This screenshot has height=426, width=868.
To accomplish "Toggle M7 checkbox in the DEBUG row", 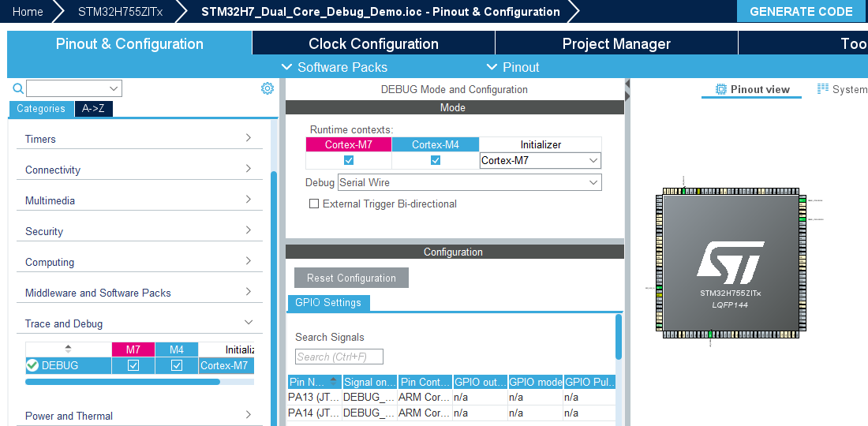I will point(133,365).
